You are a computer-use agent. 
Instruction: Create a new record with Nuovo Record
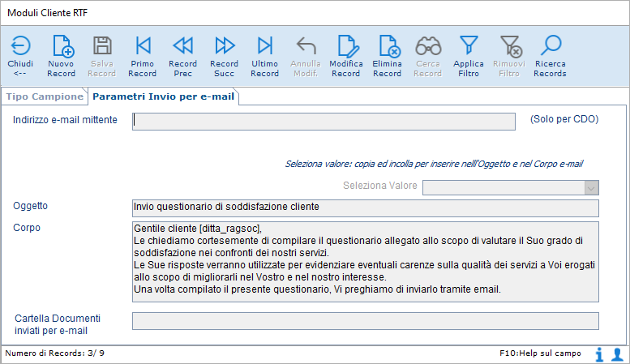61,56
